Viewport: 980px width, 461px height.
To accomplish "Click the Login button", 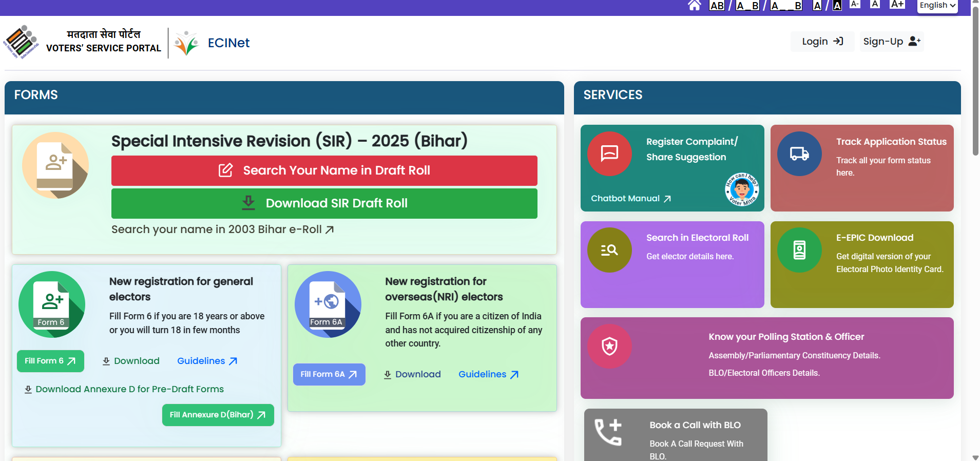I will 822,42.
